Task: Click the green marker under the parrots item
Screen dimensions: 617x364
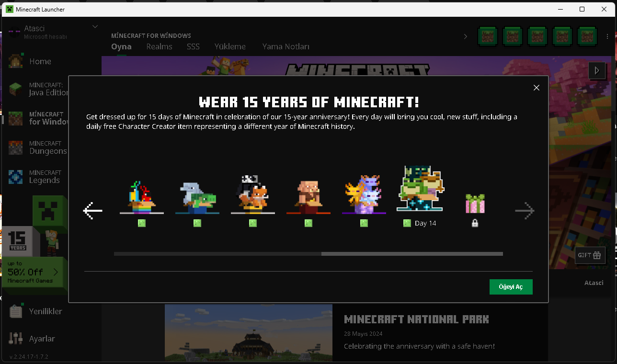Action: pyautogui.click(x=142, y=223)
